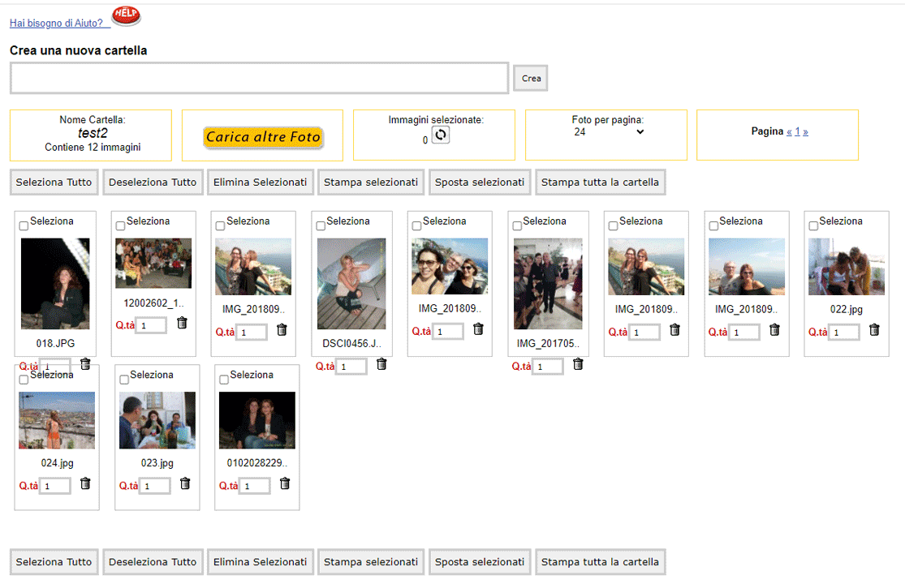The width and height of the screenshot is (905, 588).
Task: Click Stampa tutta la cartella in top row
Action: [601, 182]
